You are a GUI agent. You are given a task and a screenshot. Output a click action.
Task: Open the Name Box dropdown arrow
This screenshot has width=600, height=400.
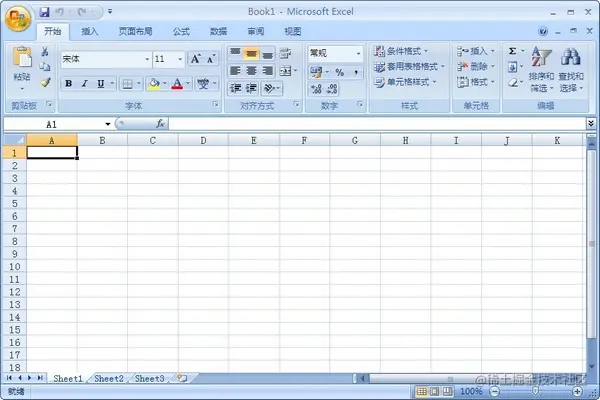[108, 124]
